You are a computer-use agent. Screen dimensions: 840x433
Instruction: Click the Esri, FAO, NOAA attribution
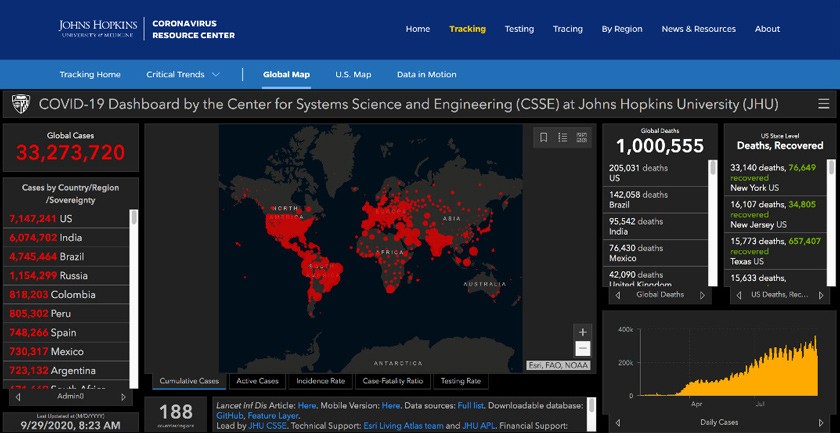tap(558, 365)
